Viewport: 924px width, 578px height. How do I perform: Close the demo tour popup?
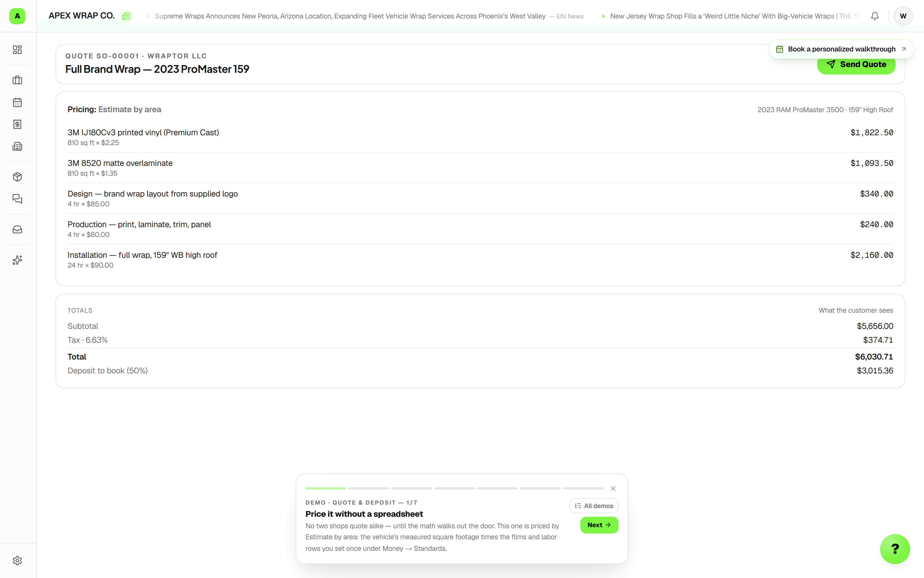(613, 488)
